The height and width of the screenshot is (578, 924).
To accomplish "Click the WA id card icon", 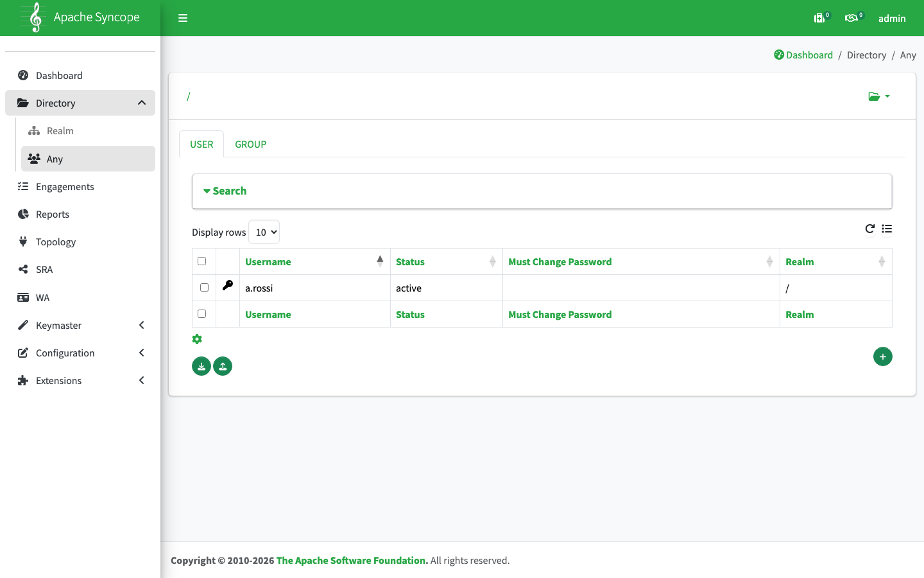I will click(x=23, y=297).
